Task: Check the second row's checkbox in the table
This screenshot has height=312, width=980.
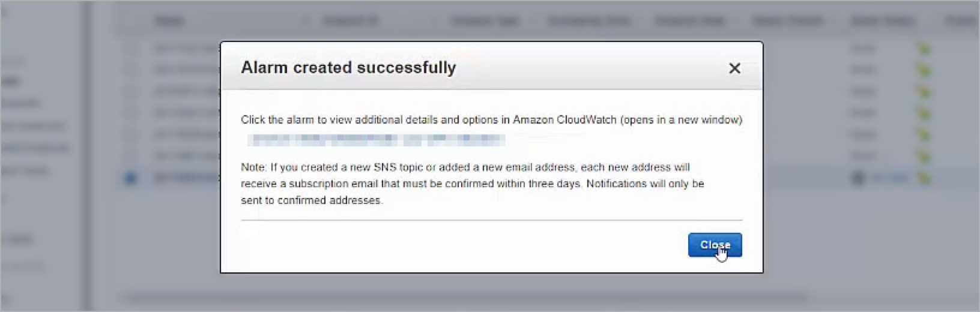Action: 130,70
